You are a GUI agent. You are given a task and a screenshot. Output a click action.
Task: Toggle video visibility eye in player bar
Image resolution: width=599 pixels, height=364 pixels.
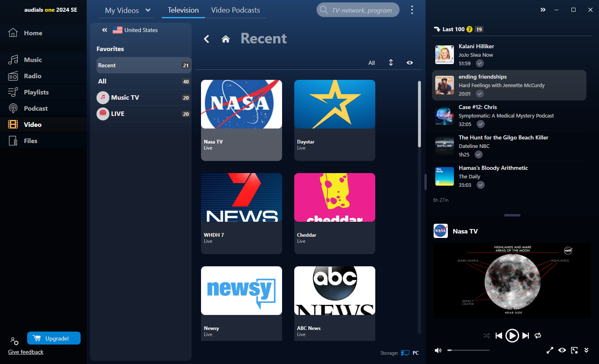point(562,350)
